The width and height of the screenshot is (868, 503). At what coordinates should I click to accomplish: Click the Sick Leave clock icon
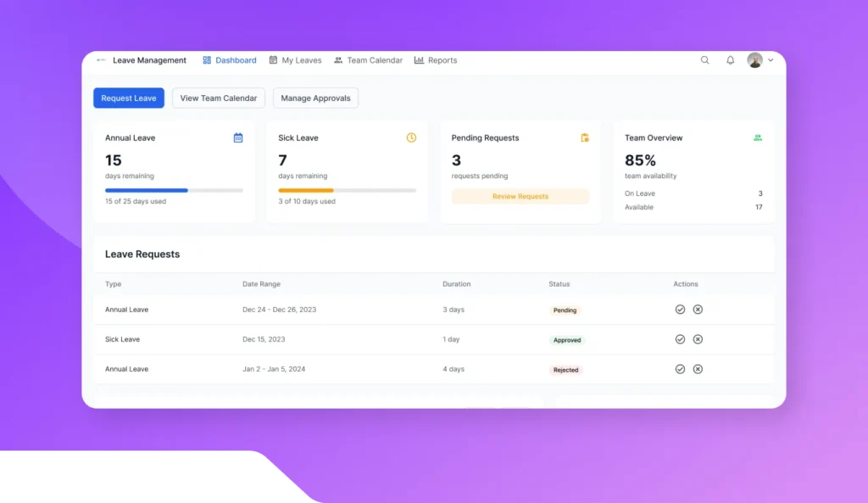[411, 137]
